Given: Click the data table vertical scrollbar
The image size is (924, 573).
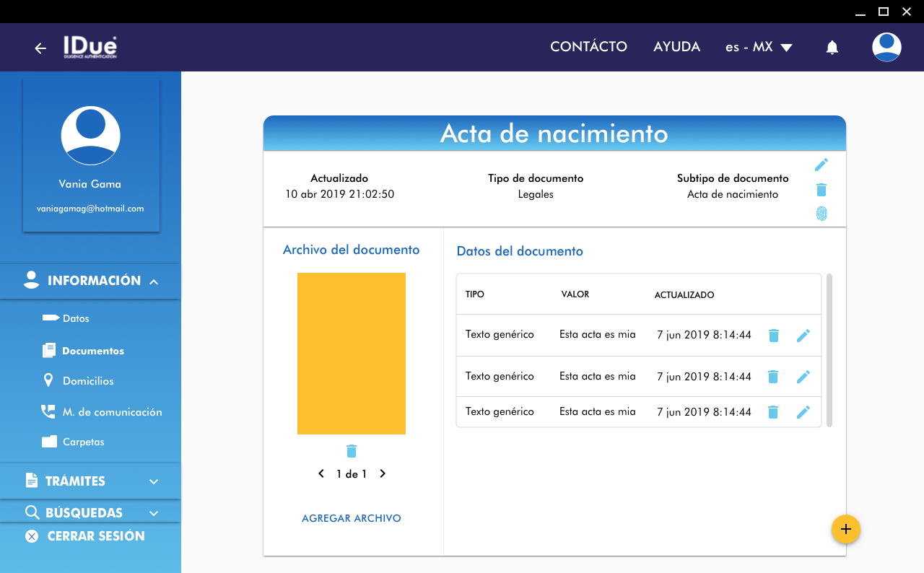Looking at the screenshot, I should (x=829, y=350).
